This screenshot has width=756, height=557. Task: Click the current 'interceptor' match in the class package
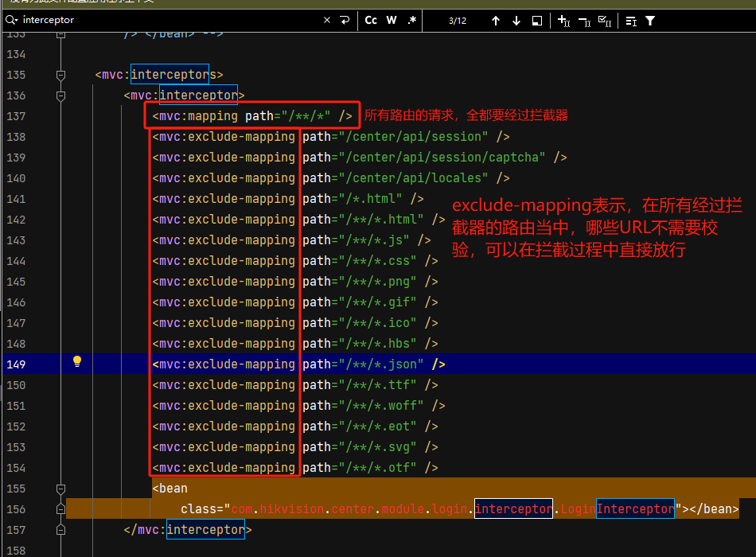click(x=513, y=508)
